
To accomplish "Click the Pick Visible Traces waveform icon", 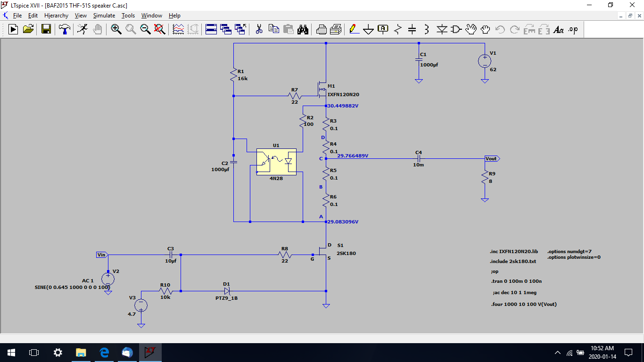I will pos(179,29).
